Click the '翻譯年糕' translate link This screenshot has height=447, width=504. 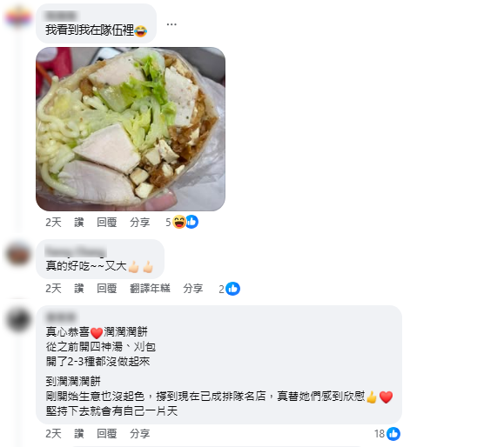[150, 289]
